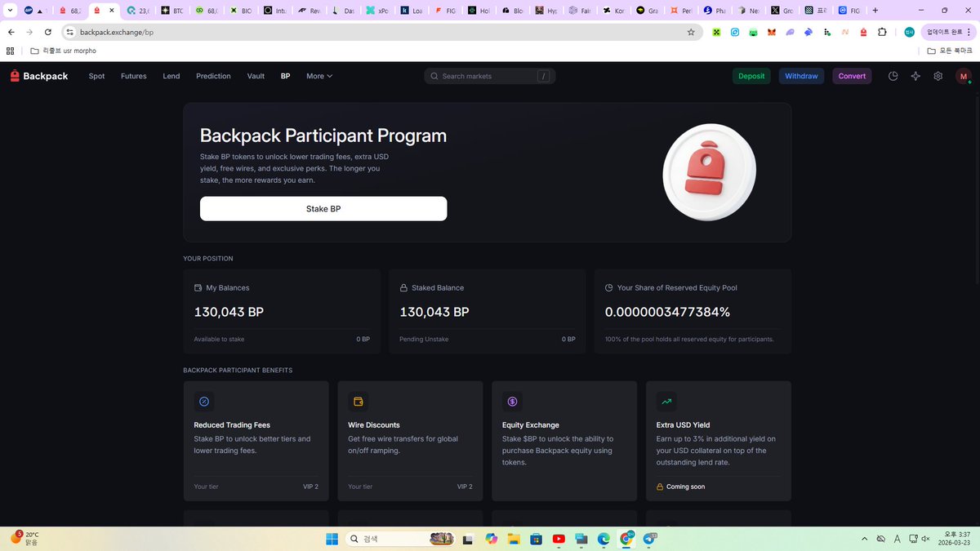Close the active Backpack browser tab
The height and width of the screenshot is (551, 980).
pyautogui.click(x=112, y=11)
